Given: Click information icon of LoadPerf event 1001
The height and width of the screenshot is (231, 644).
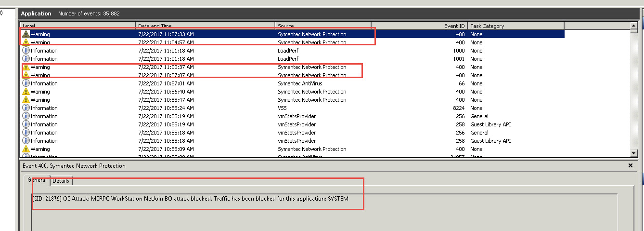Looking at the screenshot, I should [x=26, y=59].
